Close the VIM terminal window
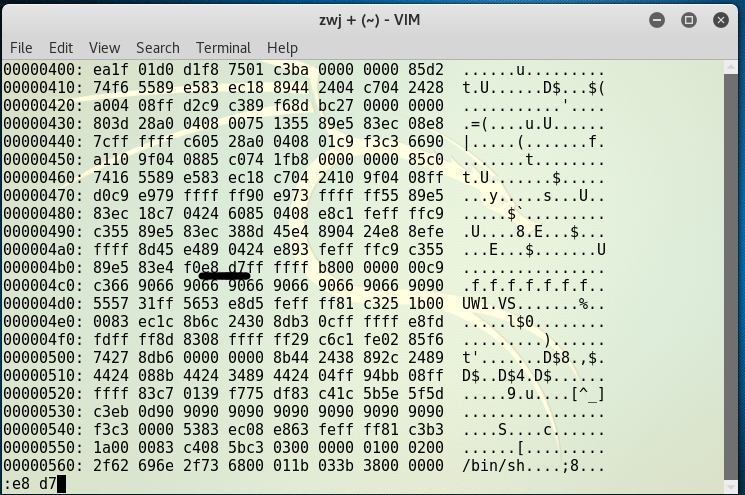The height and width of the screenshot is (495, 745). (721, 20)
